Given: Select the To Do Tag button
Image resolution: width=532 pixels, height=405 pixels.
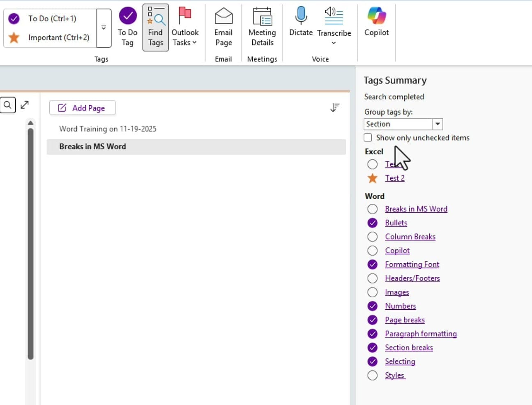Looking at the screenshot, I should tap(127, 27).
